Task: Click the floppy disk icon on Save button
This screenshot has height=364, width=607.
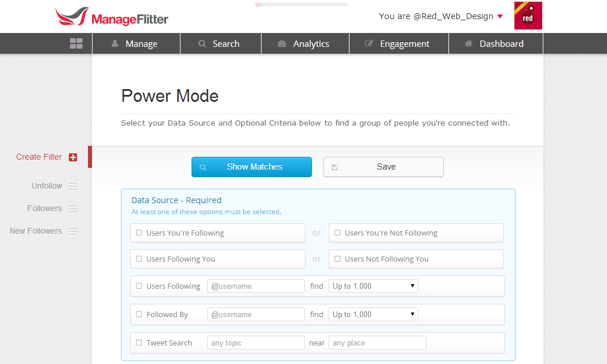Action: click(x=335, y=167)
